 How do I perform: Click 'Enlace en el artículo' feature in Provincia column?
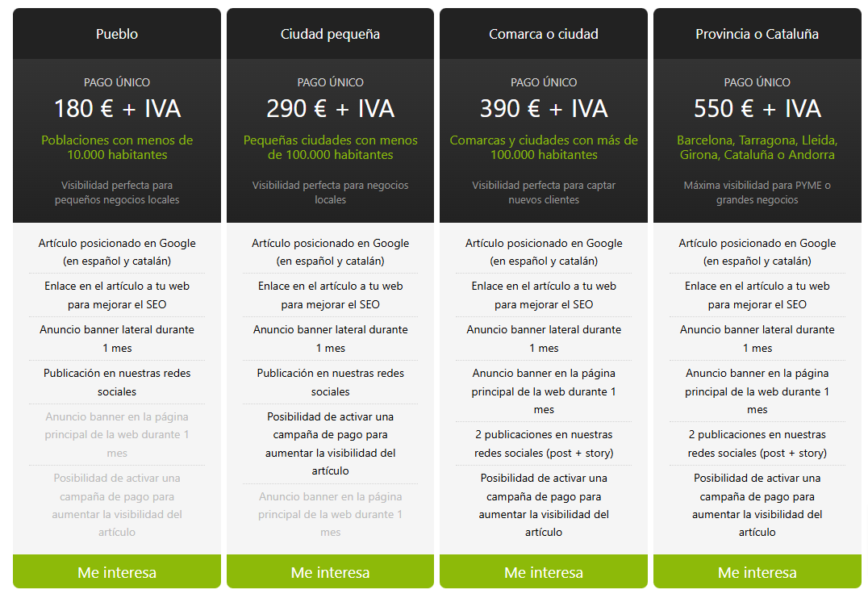(x=757, y=295)
